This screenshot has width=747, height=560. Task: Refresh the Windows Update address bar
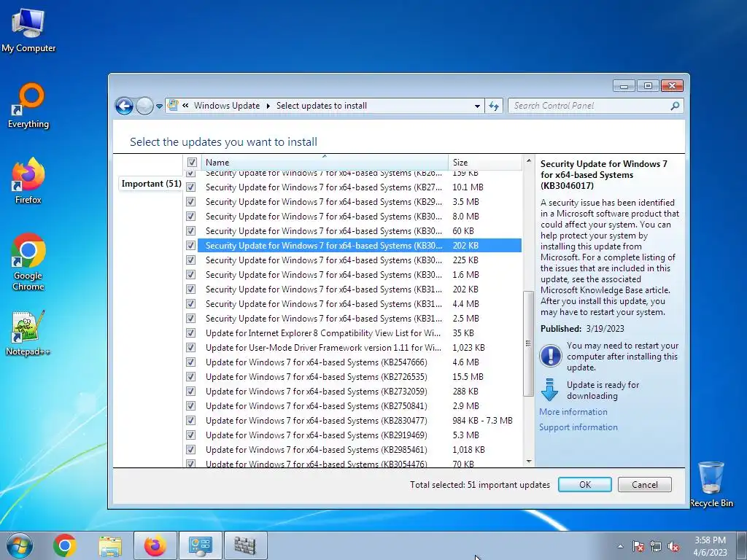point(494,106)
